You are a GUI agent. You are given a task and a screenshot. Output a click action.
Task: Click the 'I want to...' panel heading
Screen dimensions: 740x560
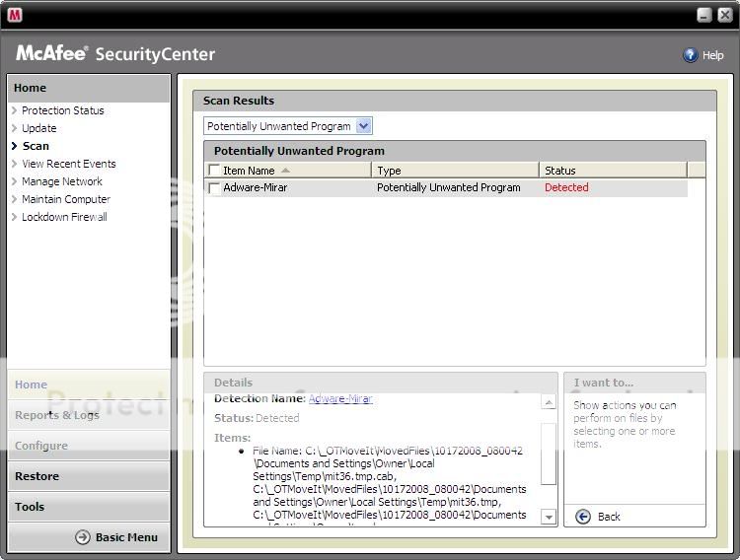[x=604, y=383]
